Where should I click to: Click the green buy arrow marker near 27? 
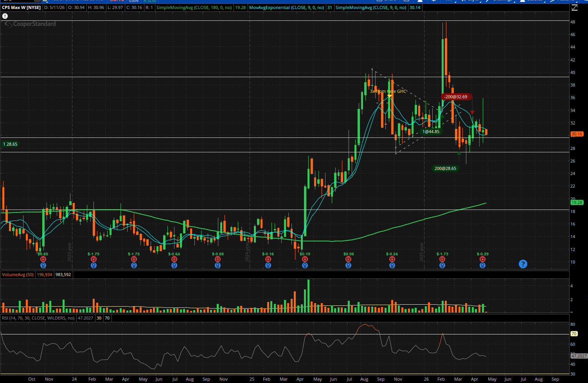tap(459, 153)
